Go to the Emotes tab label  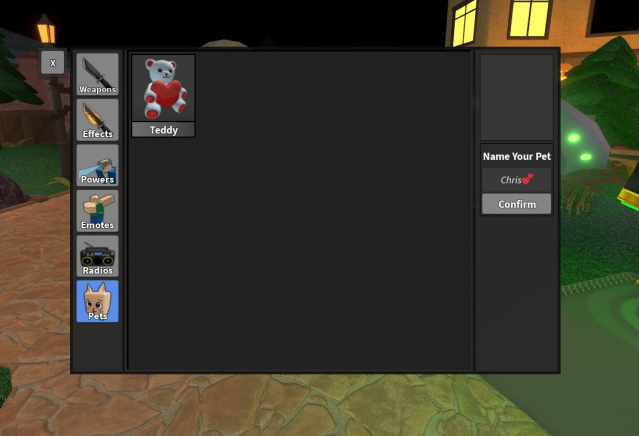[x=97, y=225]
